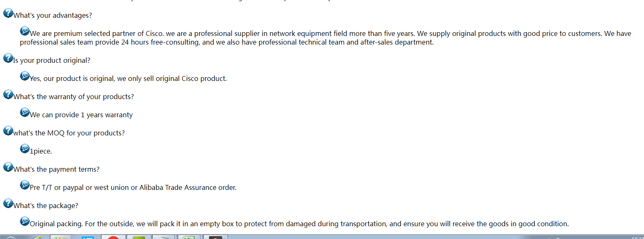Click the answer icon before "We can provide 1 years warranty"

tap(25, 112)
